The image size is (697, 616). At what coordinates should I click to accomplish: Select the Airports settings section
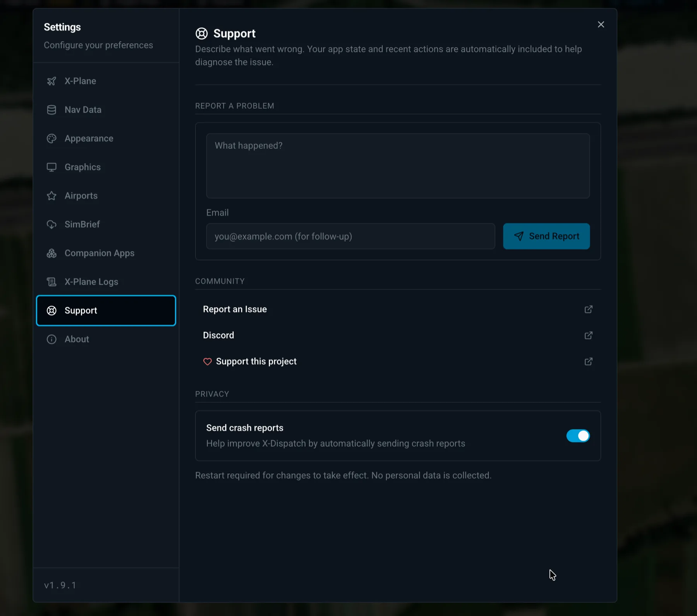click(x=106, y=196)
